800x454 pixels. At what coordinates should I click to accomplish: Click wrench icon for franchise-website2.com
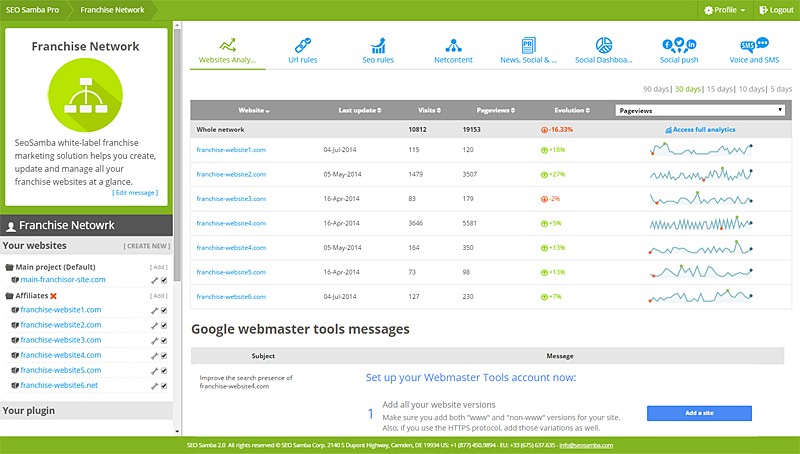coord(154,325)
